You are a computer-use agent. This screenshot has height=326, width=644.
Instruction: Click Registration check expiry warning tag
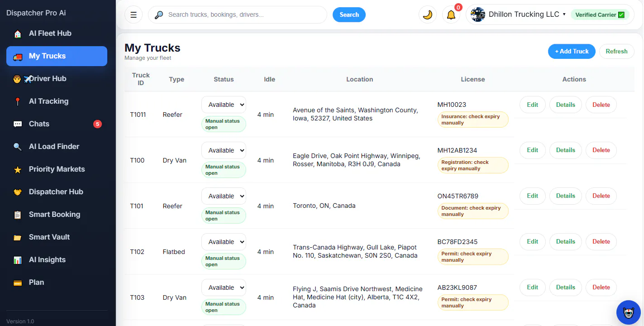pos(473,165)
